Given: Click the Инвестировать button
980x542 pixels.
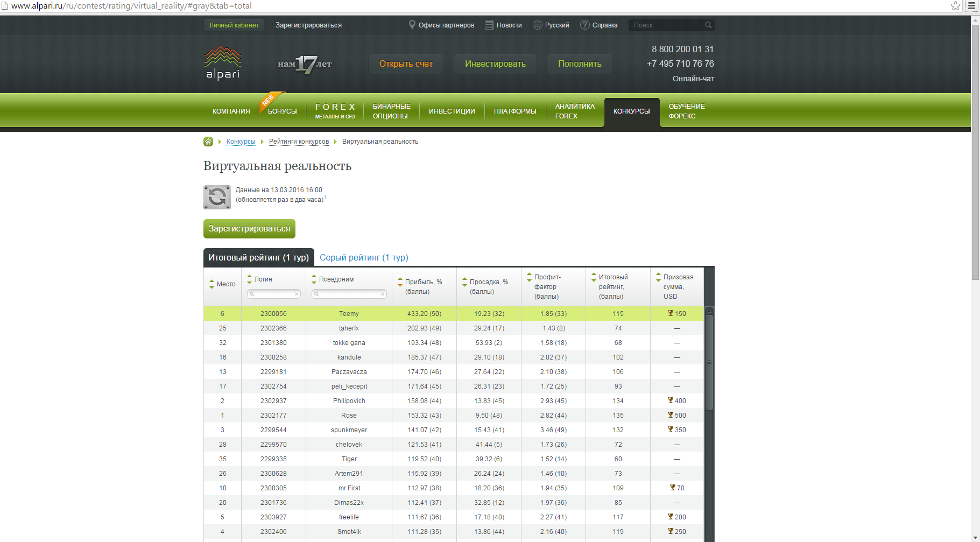Looking at the screenshot, I should [495, 64].
